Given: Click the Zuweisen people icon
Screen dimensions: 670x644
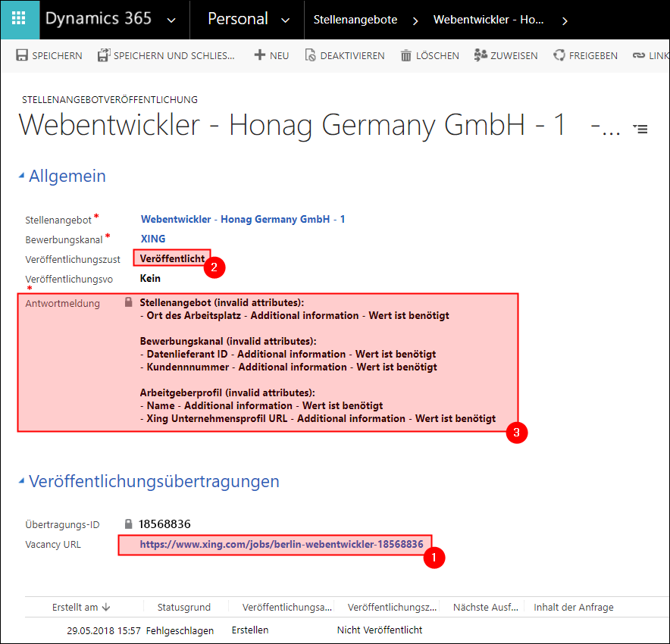Looking at the screenshot, I should pos(481,55).
